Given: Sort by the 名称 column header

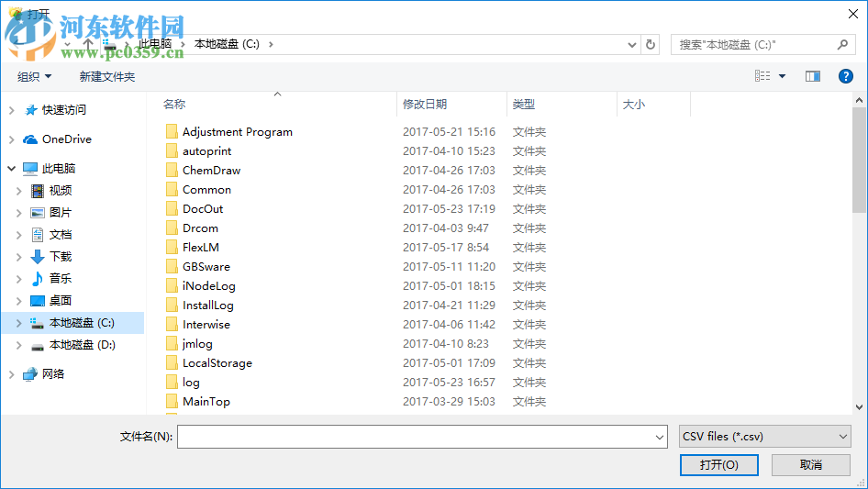Looking at the screenshot, I should pos(174,104).
